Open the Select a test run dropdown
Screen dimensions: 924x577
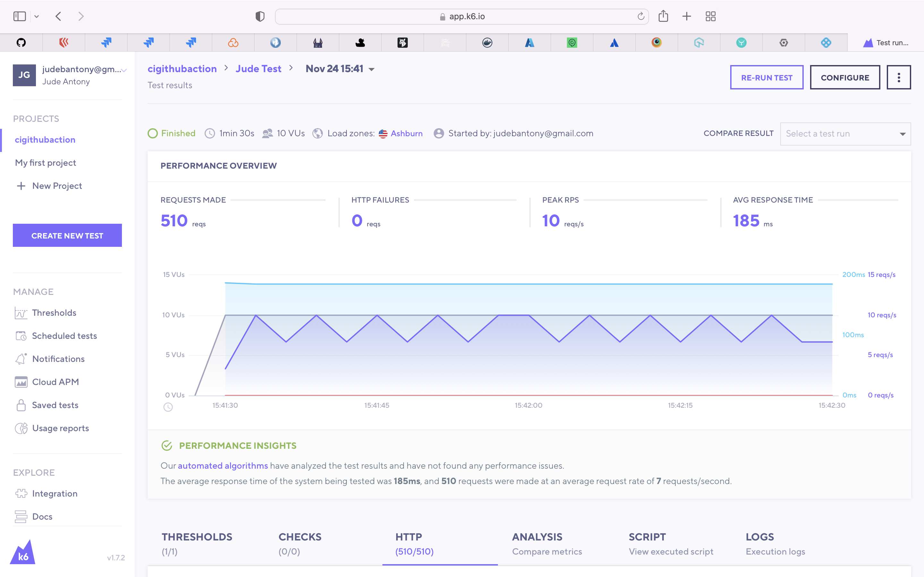point(845,134)
